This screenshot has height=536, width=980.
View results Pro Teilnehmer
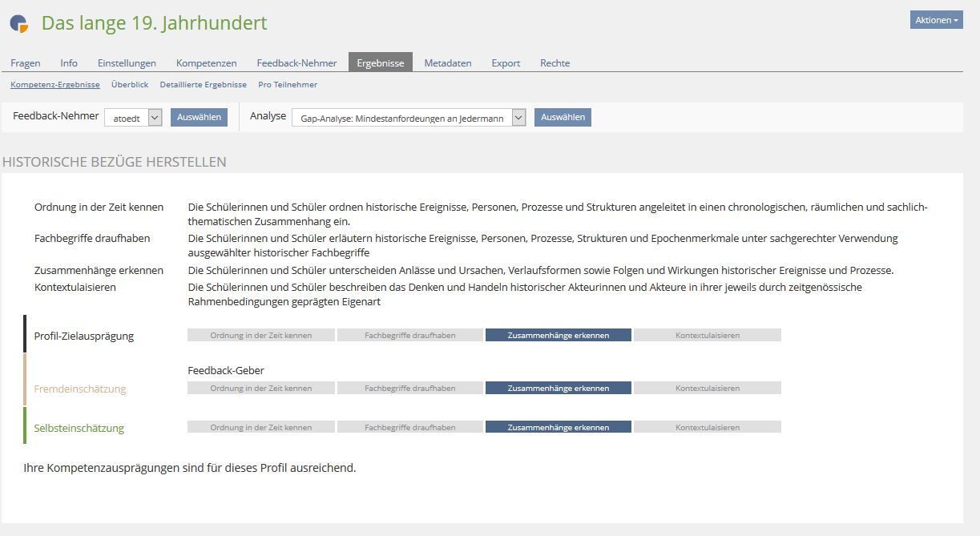tap(288, 85)
